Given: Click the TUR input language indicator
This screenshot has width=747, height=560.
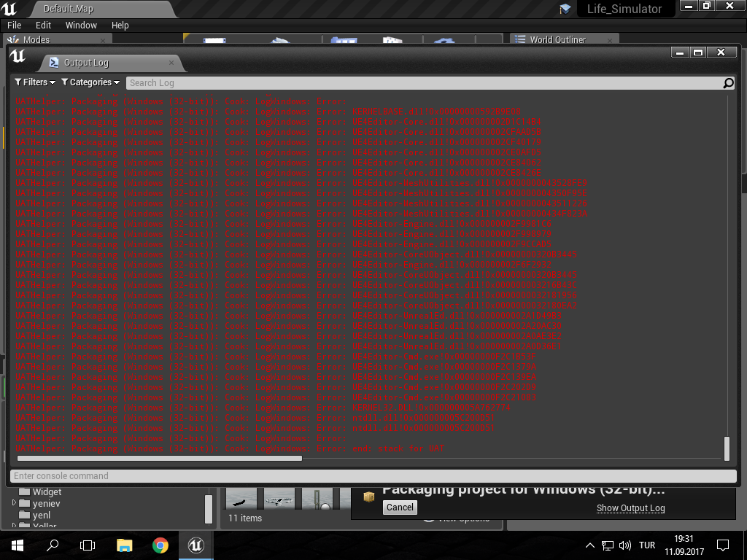Looking at the screenshot, I should 647,545.
